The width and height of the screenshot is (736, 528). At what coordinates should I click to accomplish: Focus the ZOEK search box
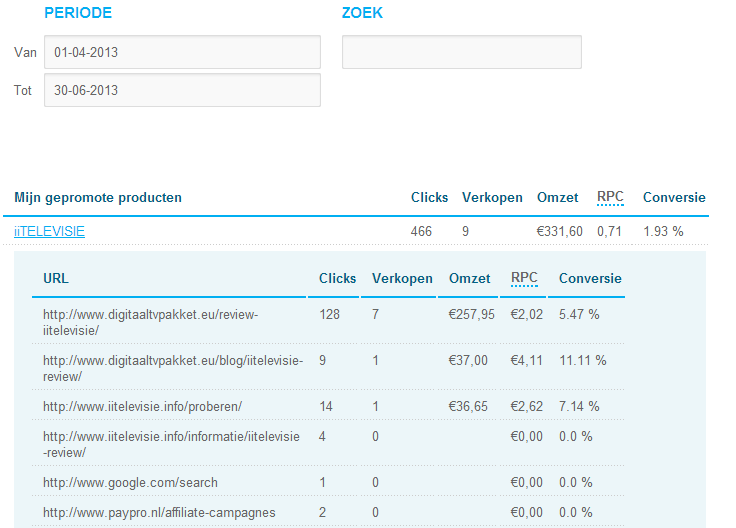(461, 52)
